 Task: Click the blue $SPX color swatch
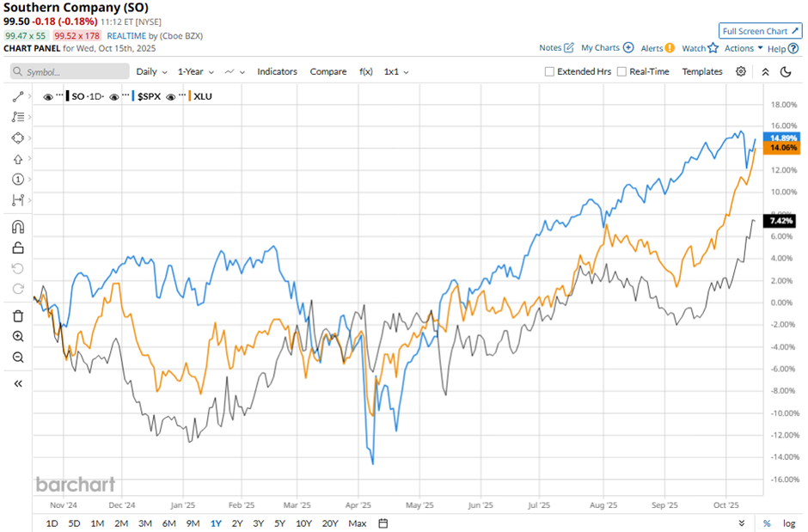pos(133,96)
